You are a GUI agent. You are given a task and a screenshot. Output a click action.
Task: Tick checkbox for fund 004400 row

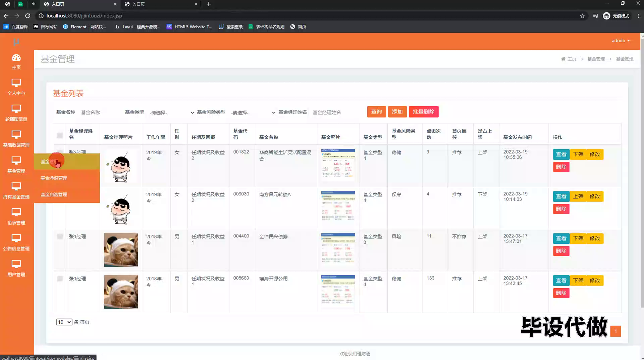(60, 236)
